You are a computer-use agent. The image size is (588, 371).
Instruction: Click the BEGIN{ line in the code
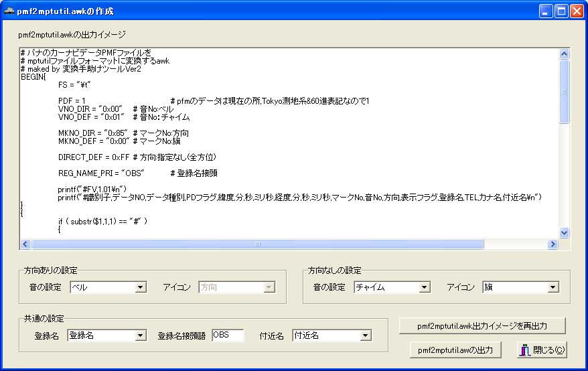click(x=33, y=77)
